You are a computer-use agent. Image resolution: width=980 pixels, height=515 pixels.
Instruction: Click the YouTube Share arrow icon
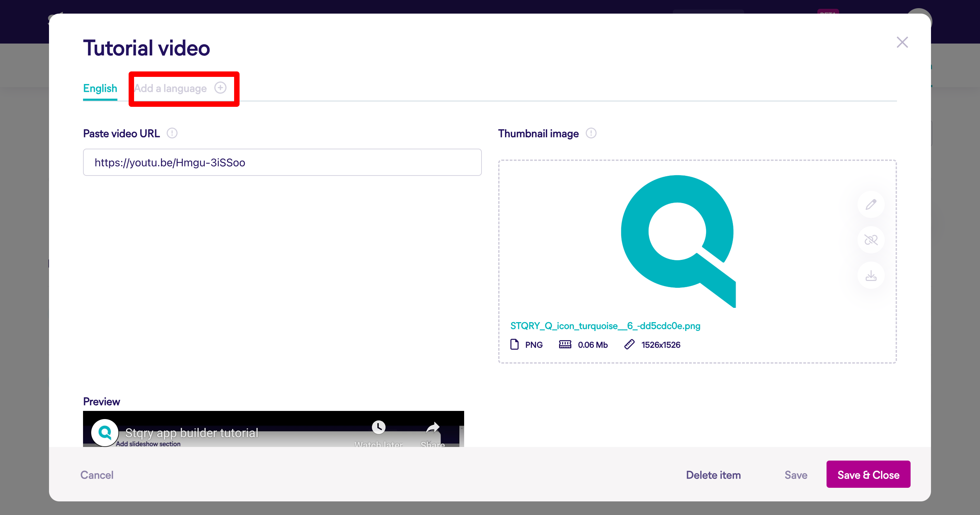click(432, 428)
